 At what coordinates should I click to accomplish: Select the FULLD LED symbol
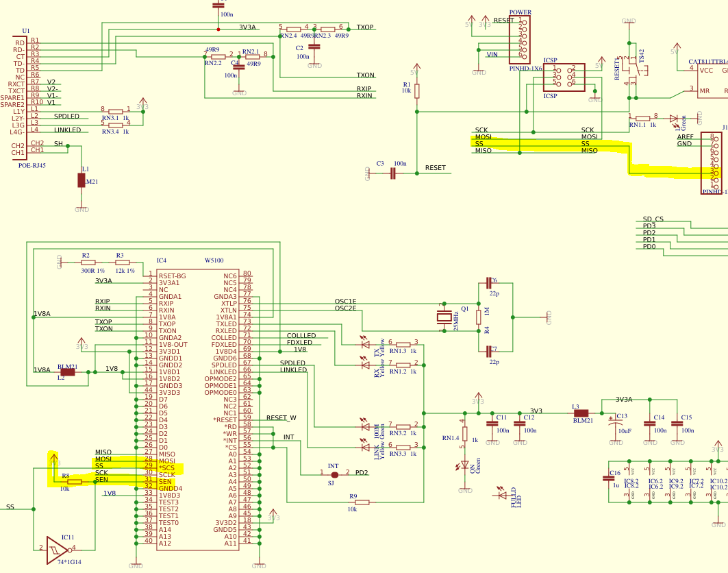(x=501, y=494)
